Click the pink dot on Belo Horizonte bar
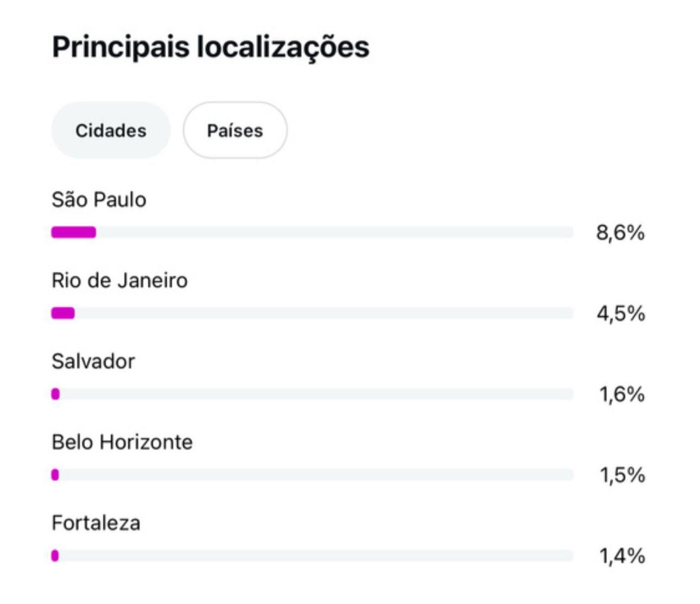 pyautogui.click(x=55, y=475)
